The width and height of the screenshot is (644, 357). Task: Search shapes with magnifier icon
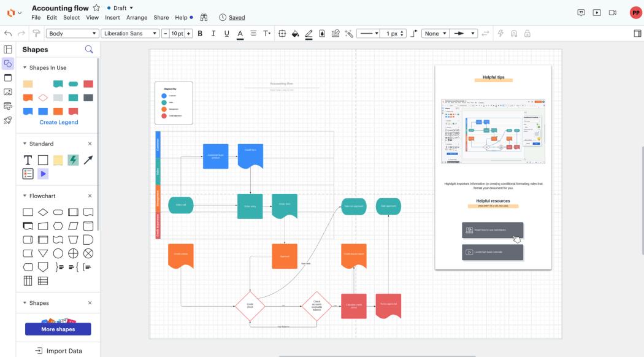(89, 50)
